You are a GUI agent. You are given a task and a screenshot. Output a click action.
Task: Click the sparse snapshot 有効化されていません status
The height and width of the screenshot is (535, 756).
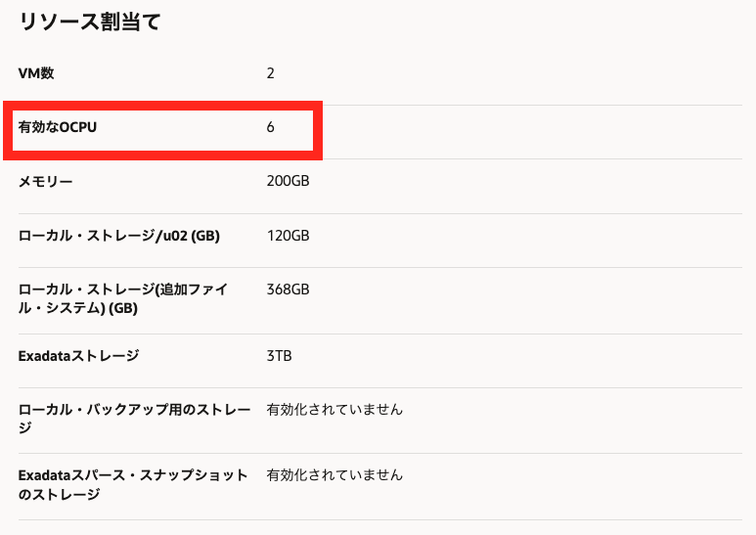(x=334, y=475)
